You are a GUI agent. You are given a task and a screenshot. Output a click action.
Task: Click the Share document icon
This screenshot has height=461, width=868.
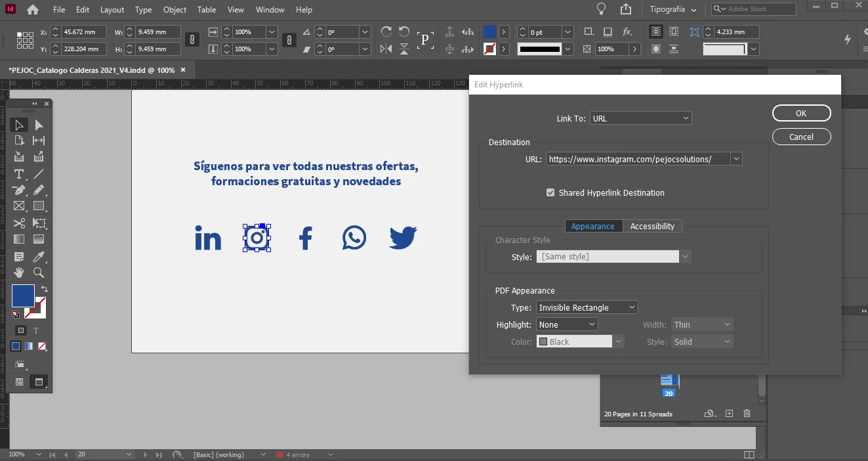click(x=626, y=9)
